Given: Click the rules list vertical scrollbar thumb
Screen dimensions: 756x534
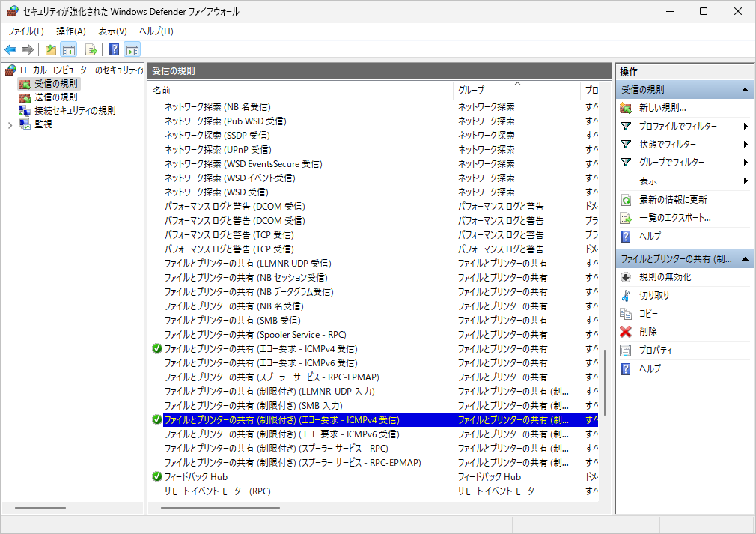Looking at the screenshot, I should 604,383.
